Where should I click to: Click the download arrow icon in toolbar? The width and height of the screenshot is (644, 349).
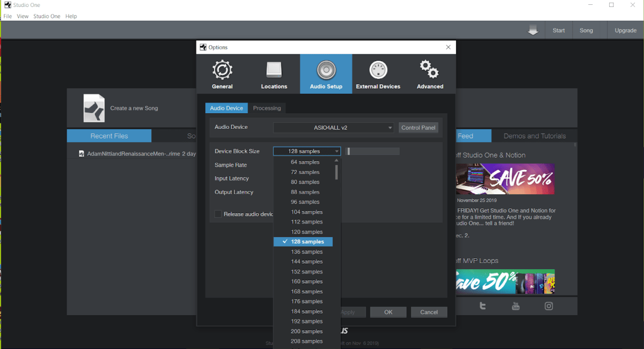(x=533, y=31)
